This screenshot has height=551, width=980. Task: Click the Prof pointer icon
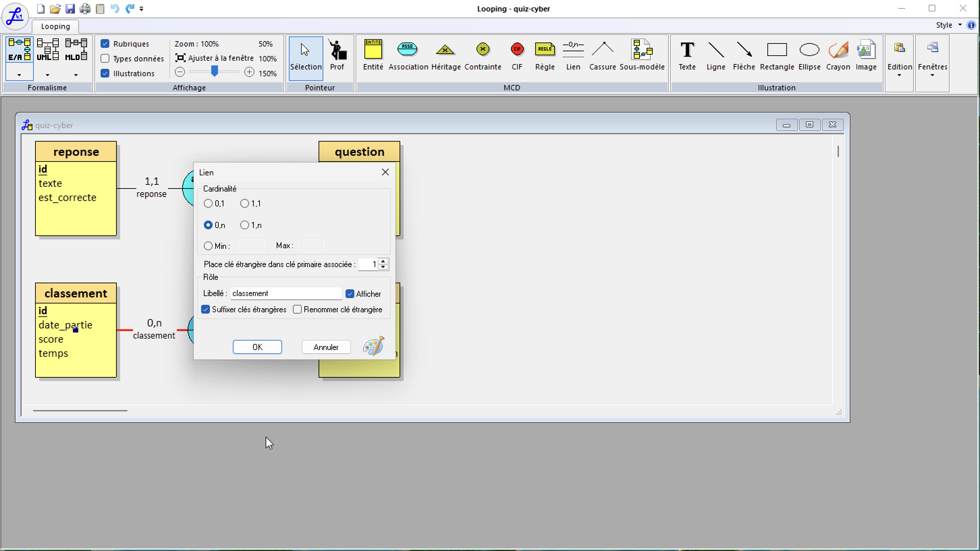(337, 56)
